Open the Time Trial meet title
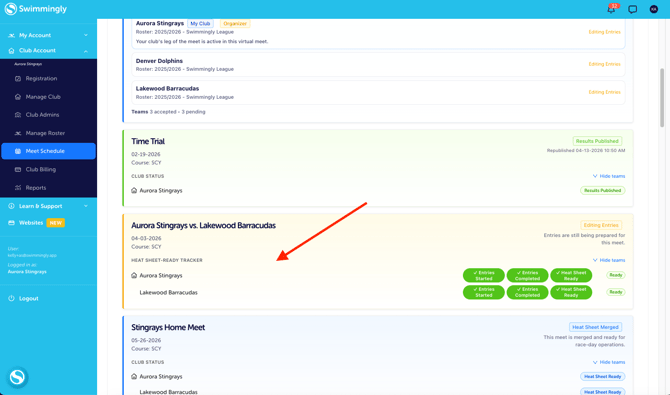Image resolution: width=670 pixels, height=395 pixels. point(148,141)
